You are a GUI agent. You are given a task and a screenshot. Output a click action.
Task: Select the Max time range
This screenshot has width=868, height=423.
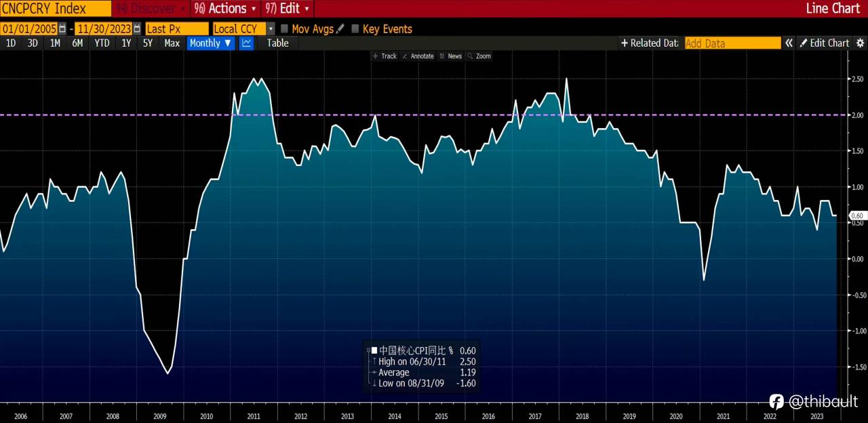point(172,43)
